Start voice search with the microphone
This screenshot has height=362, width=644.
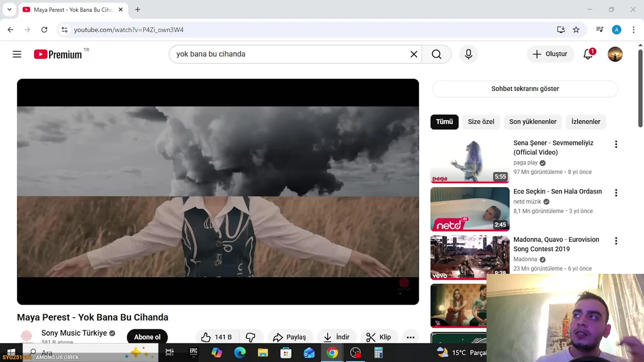tap(468, 54)
